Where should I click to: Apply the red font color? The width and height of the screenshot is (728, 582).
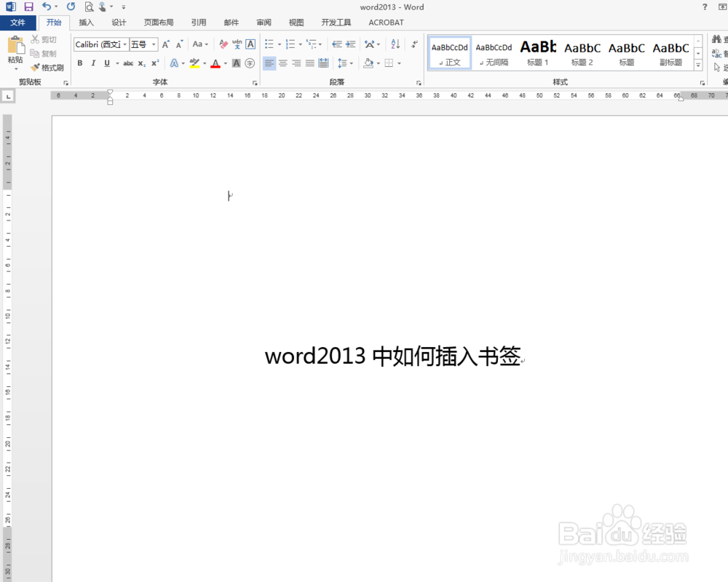[x=215, y=63]
